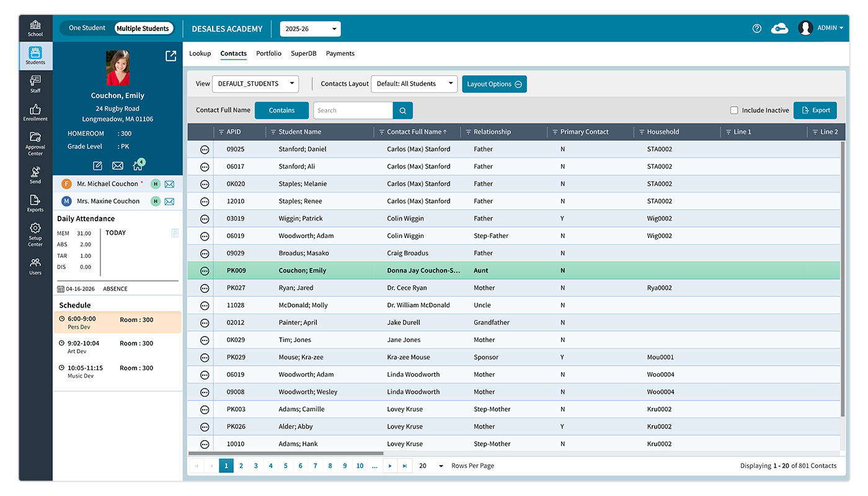The width and height of the screenshot is (868, 496).
Task: Click the Export button
Action: pyautogui.click(x=815, y=110)
